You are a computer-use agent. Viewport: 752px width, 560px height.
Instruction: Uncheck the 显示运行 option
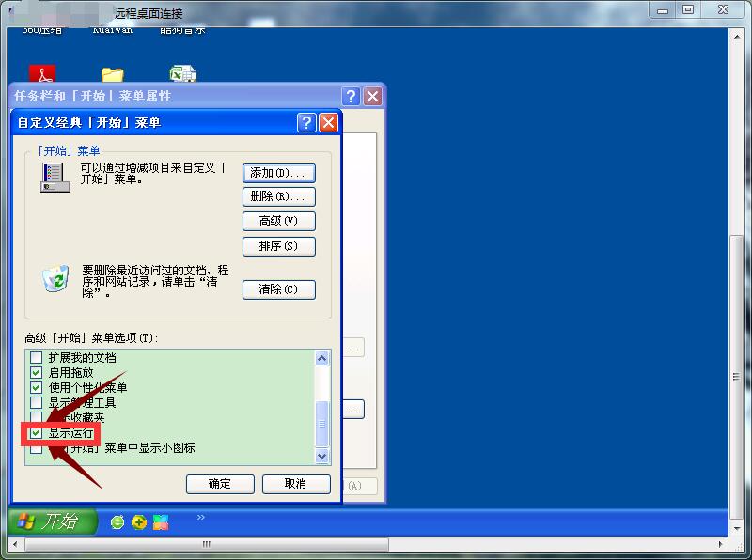click(36, 434)
